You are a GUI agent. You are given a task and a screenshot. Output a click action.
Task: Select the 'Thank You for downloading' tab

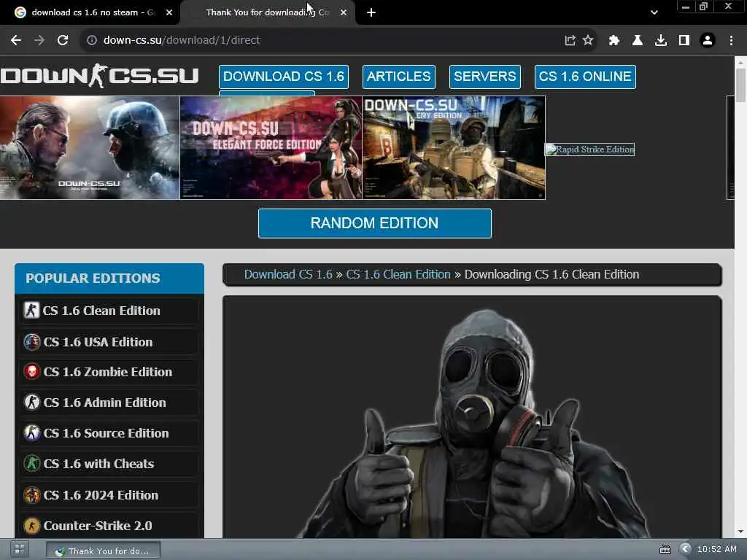(268, 12)
